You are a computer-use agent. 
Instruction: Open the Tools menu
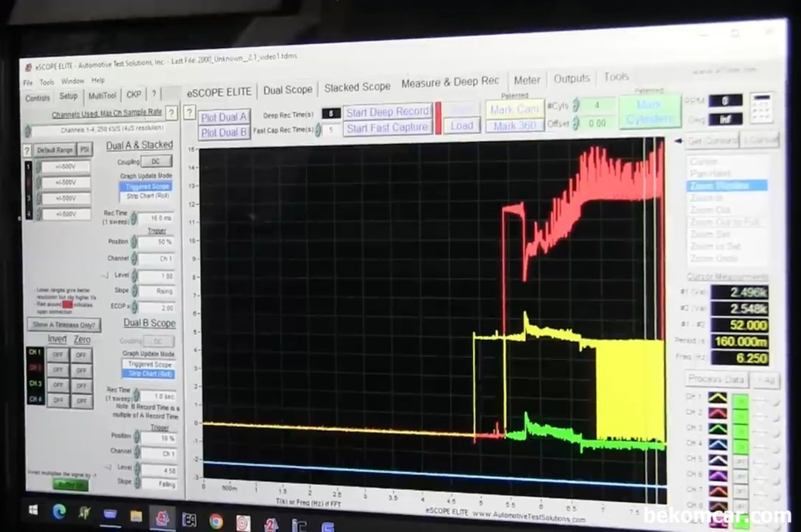coord(47,82)
